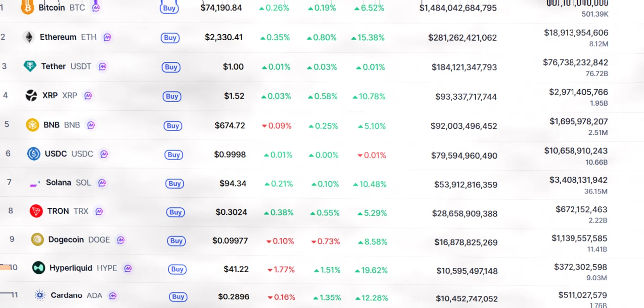The image size is (644, 308).
Task: Click volume $76,738,232,842
Action: click(x=576, y=62)
